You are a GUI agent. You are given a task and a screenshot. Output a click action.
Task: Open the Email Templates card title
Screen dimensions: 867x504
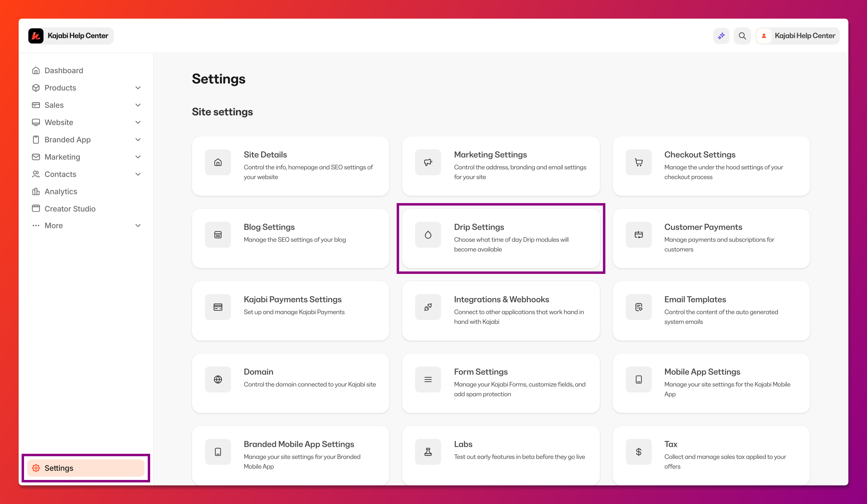tap(695, 299)
